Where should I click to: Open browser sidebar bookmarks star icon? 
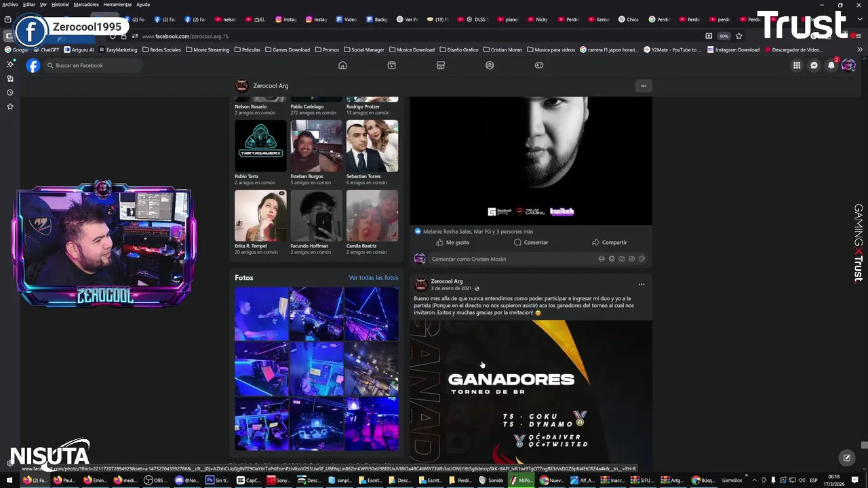tap(9, 106)
